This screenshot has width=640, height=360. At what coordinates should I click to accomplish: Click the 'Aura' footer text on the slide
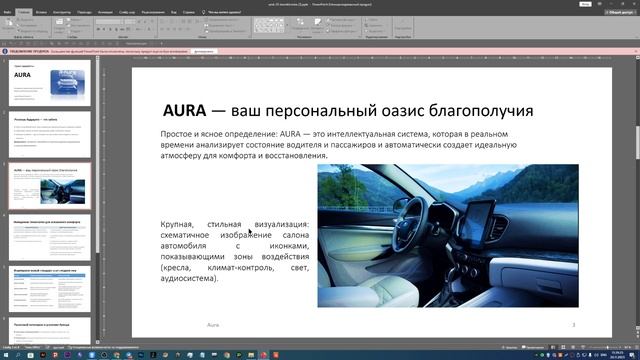tap(213, 325)
